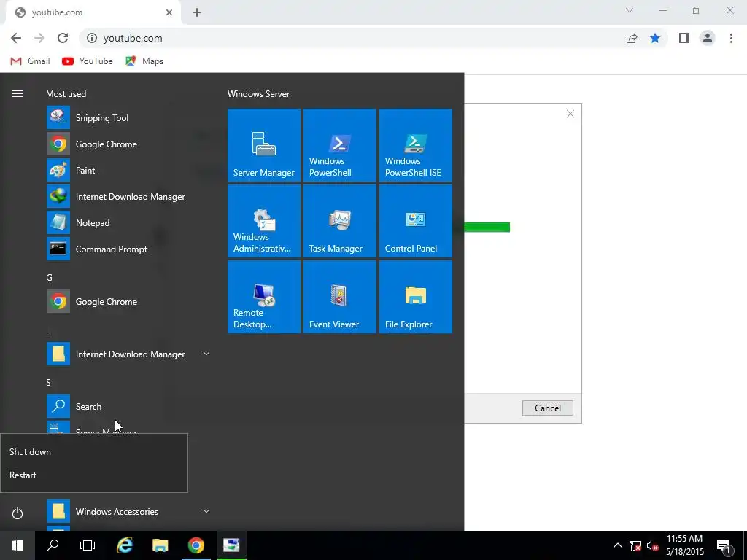Image resolution: width=747 pixels, height=560 pixels.
Task: Open taskbar Search magnifier
Action: click(53, 545)
